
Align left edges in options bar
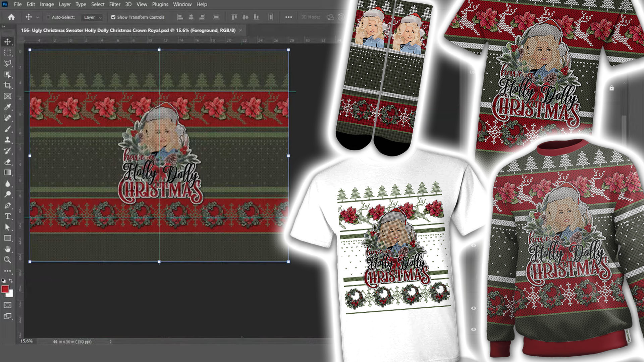point(180,17)
